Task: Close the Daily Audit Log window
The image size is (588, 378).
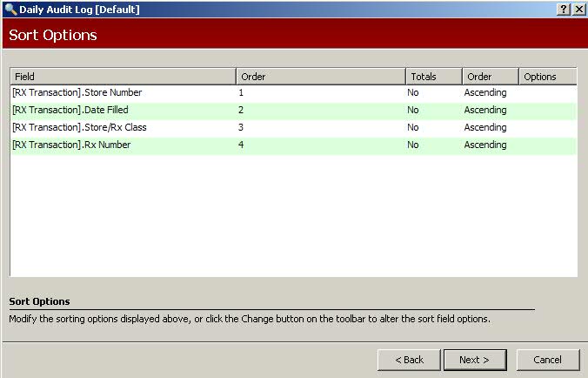Action: point(578,9)
